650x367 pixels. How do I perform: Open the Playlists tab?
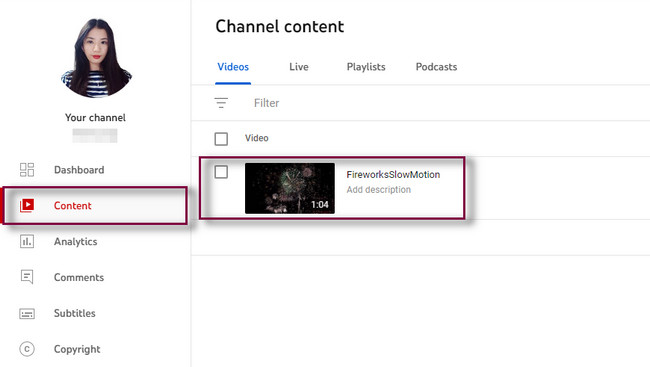pyautogui.click(x=366, y=67)
